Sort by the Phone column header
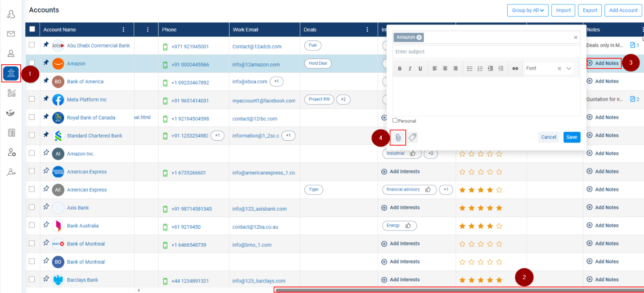 click(169, 30)
